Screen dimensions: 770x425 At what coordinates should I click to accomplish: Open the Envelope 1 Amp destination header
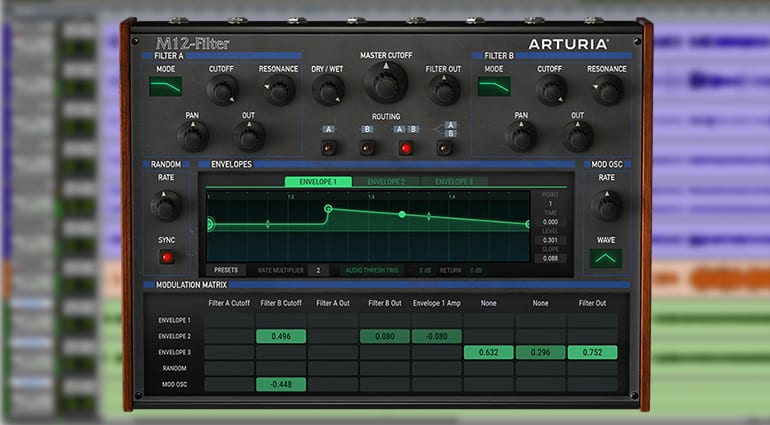click(437, 303)
